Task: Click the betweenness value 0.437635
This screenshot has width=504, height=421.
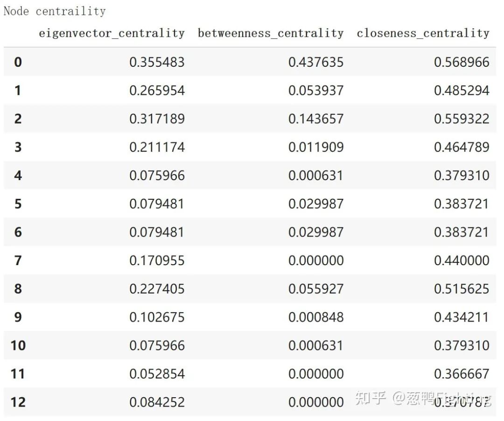Action: click(316, 62)
